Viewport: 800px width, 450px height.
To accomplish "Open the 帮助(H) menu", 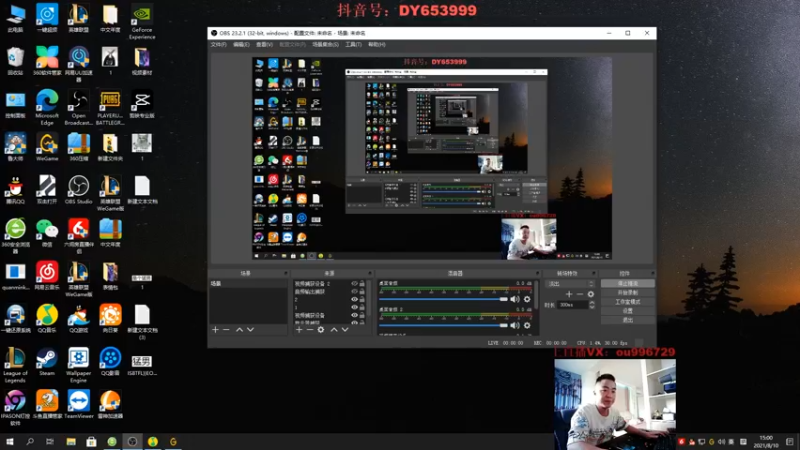I will point(377,45).
